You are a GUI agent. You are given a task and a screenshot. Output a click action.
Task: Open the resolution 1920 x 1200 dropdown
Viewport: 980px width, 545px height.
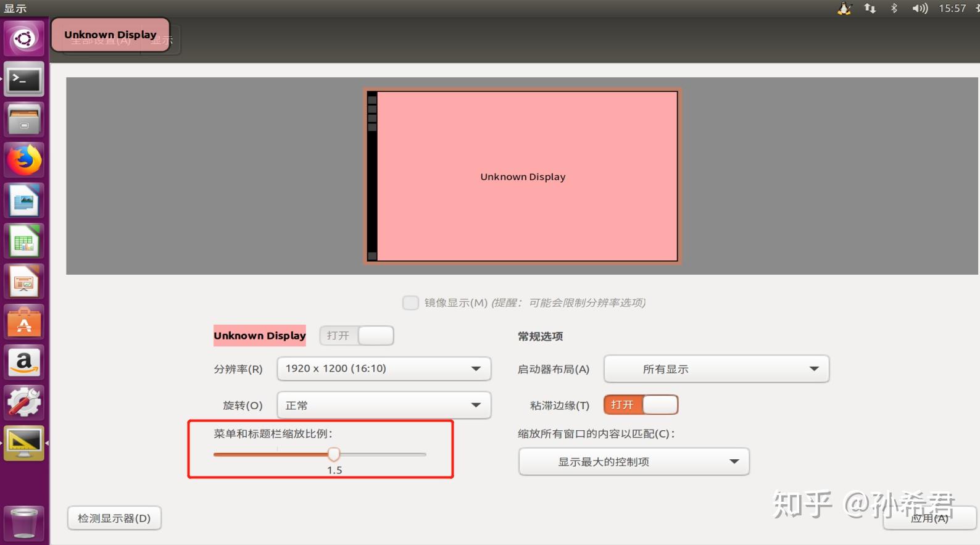click(384, 368)
